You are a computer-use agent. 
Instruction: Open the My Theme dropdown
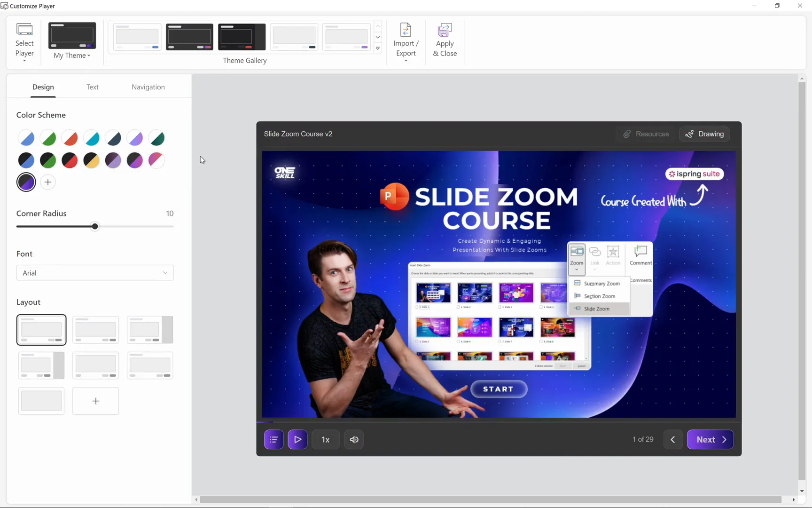(x=72, y=56)
